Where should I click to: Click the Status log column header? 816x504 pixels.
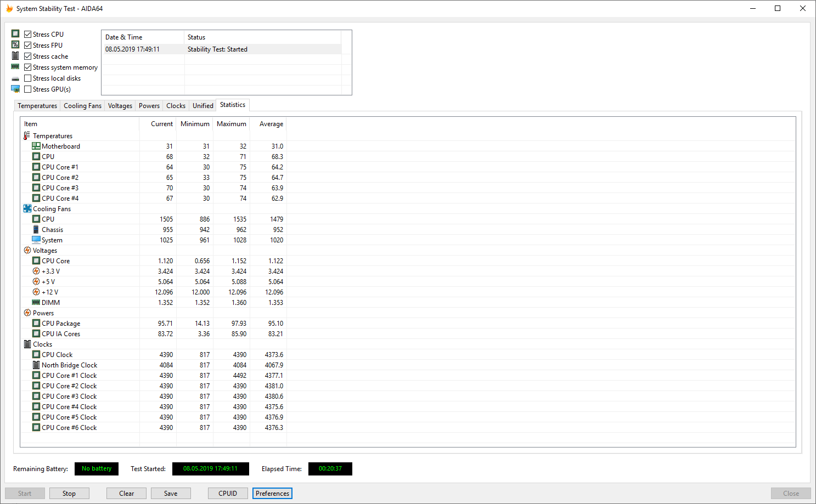[263, 37]
